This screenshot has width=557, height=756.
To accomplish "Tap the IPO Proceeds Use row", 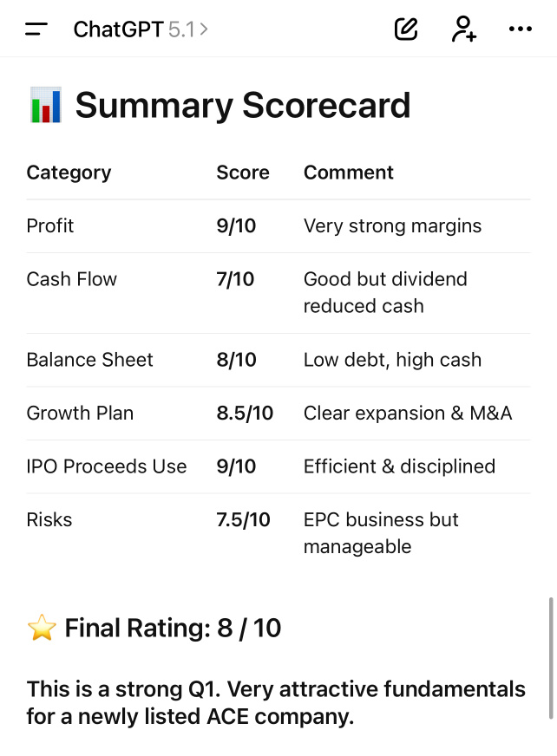I will 278,466.
